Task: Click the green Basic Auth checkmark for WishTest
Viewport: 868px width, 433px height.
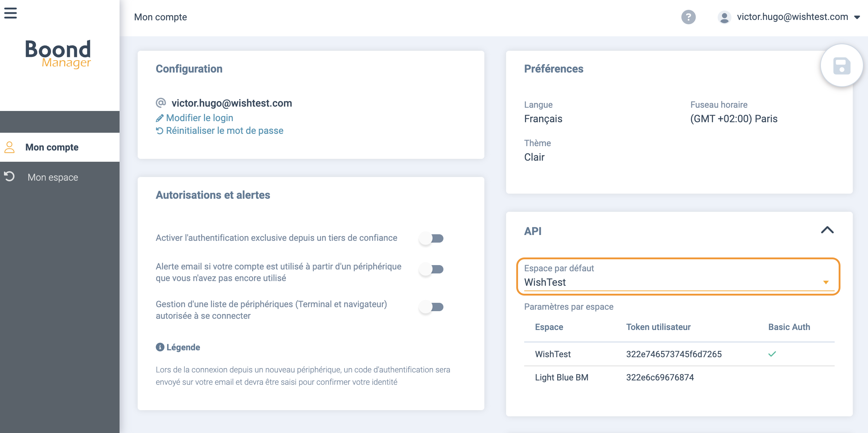Action: click(x=772, y=354)
